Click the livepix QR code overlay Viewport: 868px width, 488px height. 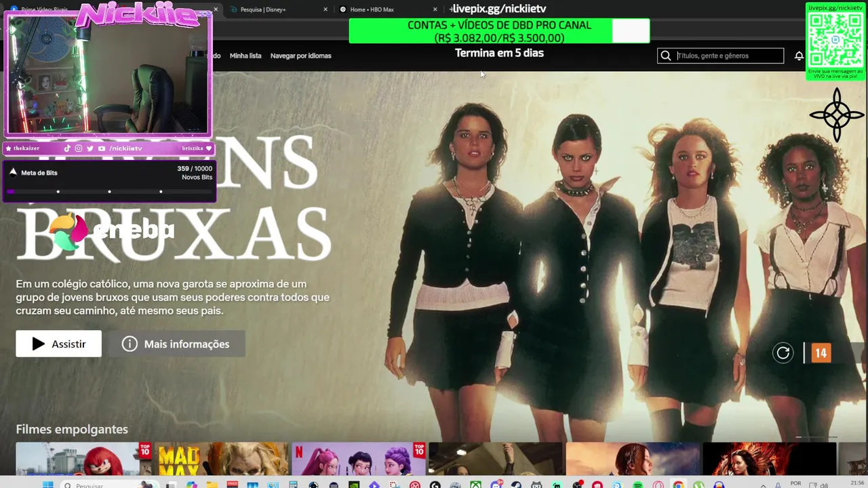point(835,39)
